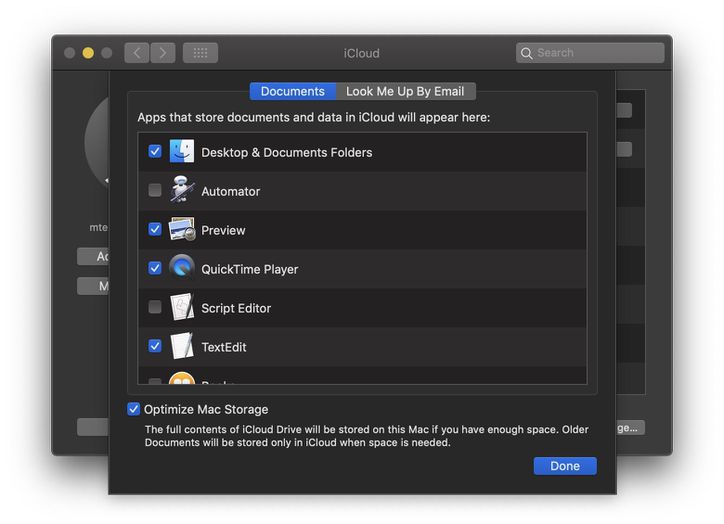Click the TextEdit app icon
Screen dimensions: 724x524
coord(181,346)
